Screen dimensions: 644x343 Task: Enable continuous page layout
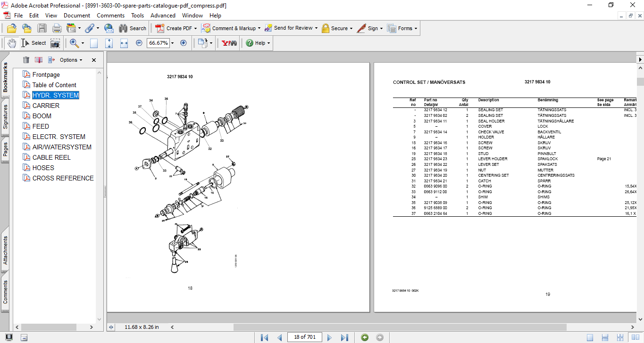[605, 337]
